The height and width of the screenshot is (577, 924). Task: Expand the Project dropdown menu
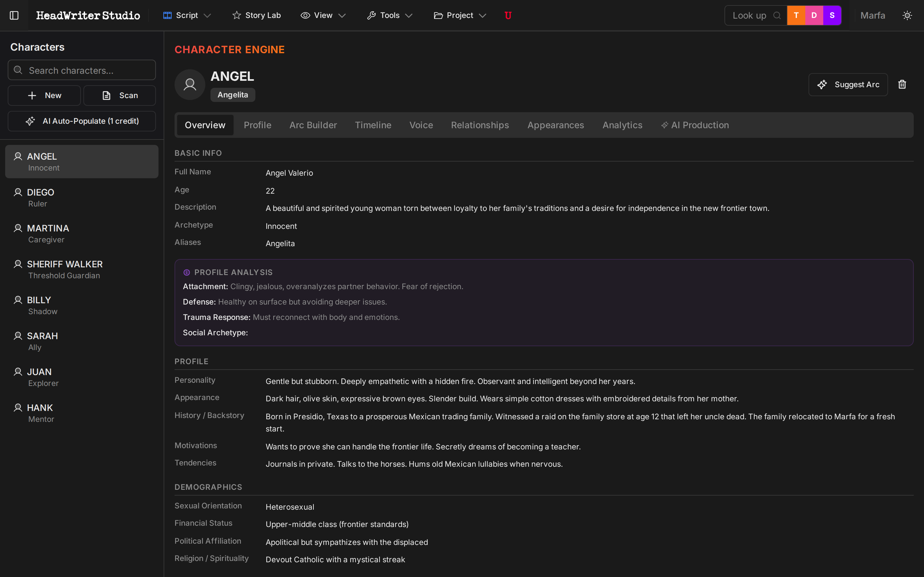point(460,15)
